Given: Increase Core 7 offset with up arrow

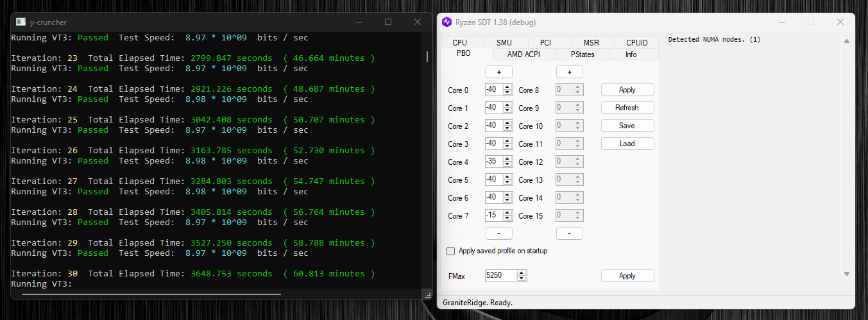Looking at the screenshot, I should (x=507, y=213).
